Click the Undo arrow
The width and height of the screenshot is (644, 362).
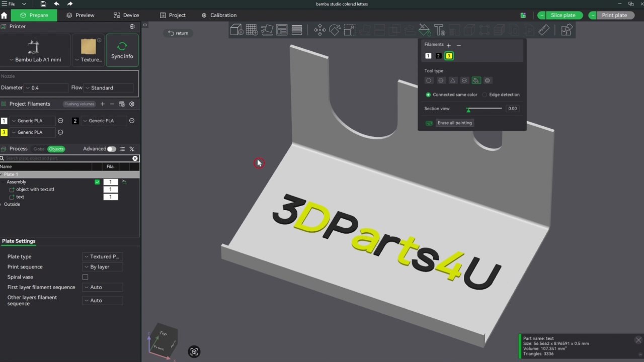(56, 4)
